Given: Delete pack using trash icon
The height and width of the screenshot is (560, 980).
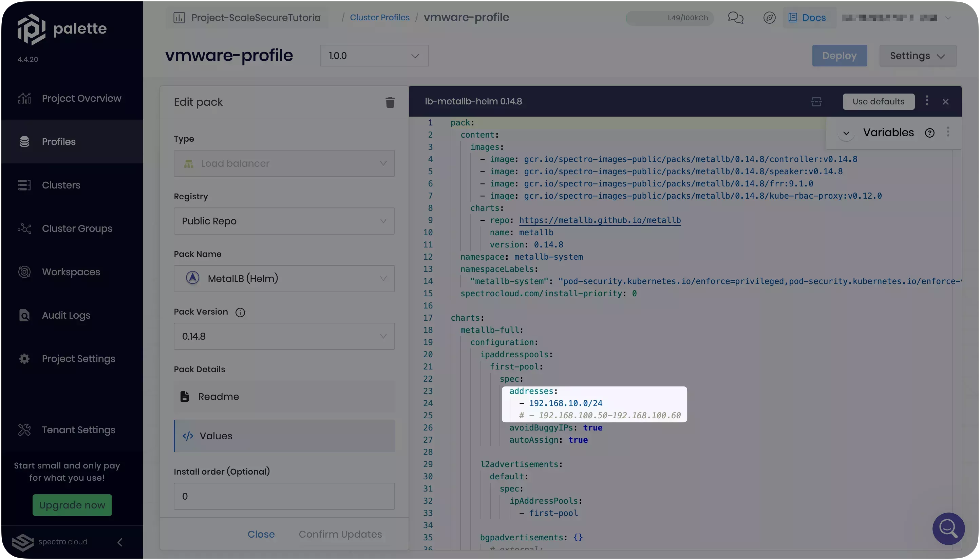Looking at the screenshot, I should (x=390, y=102).
